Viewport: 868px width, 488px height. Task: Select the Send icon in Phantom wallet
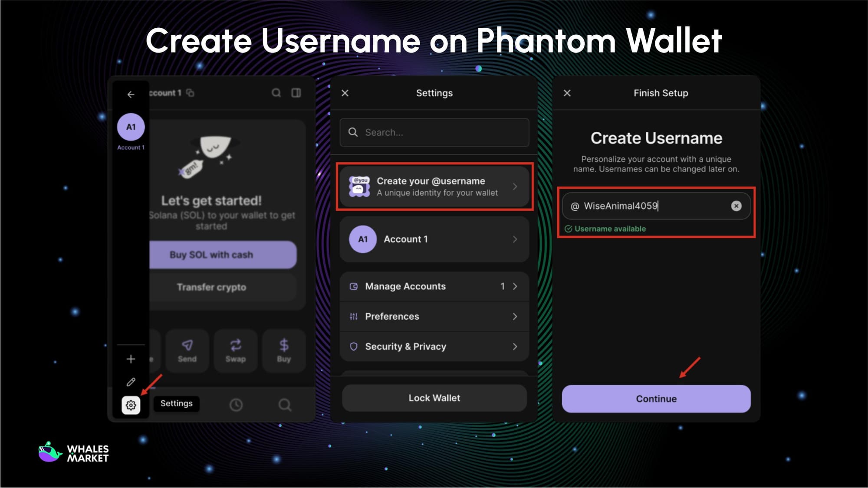coord(187,346)
